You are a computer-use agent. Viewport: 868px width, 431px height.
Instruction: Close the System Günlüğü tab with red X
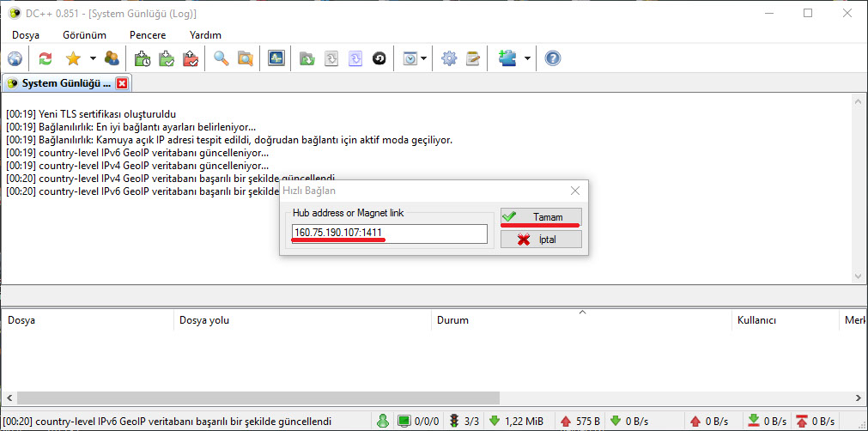point(122,83)
